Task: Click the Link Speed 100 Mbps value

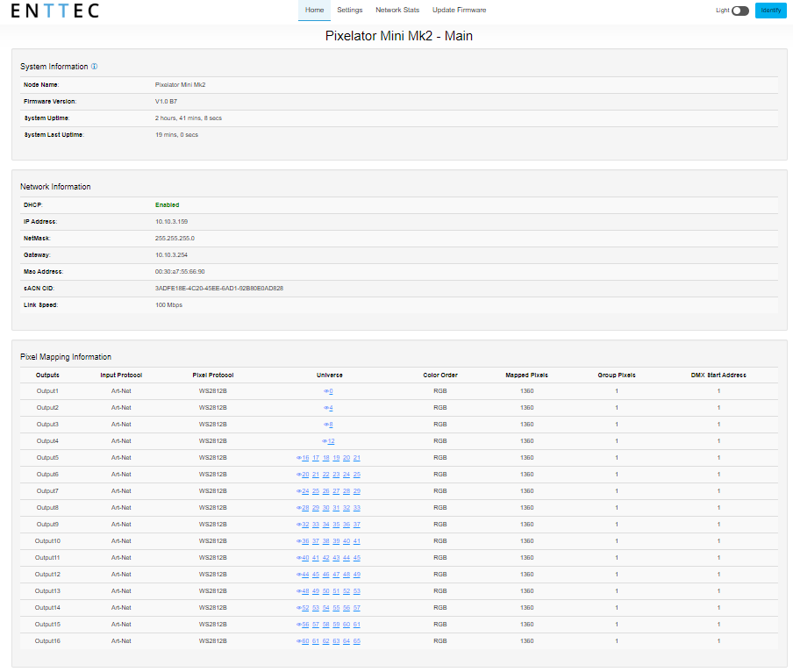Action: pos(169,305)
